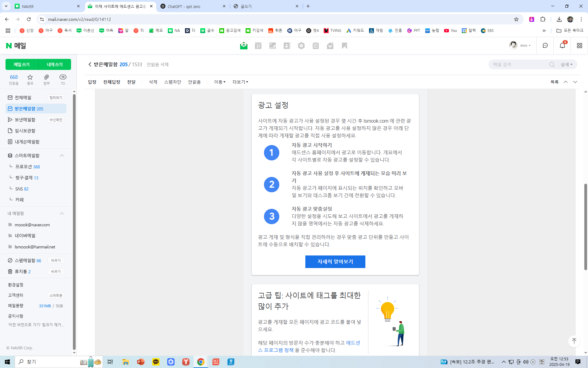
Task: Open the Naver calendar icon
Action: tap(258, 46)
